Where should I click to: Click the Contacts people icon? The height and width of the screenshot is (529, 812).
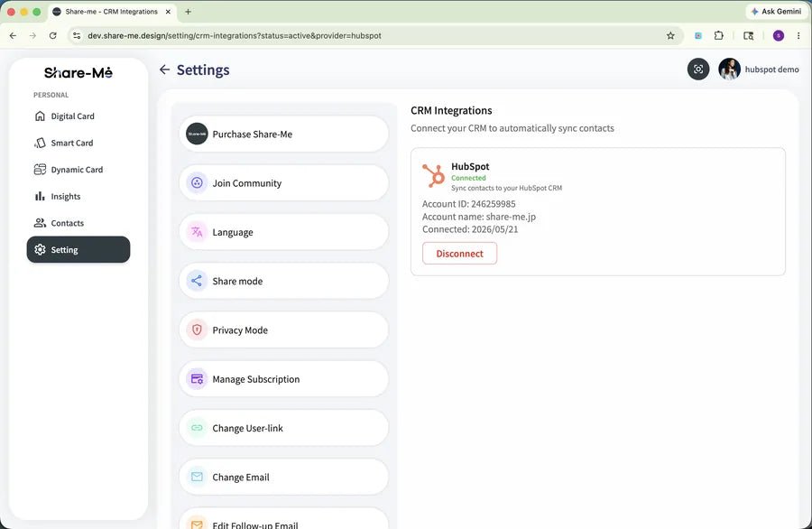click(40, 223)
